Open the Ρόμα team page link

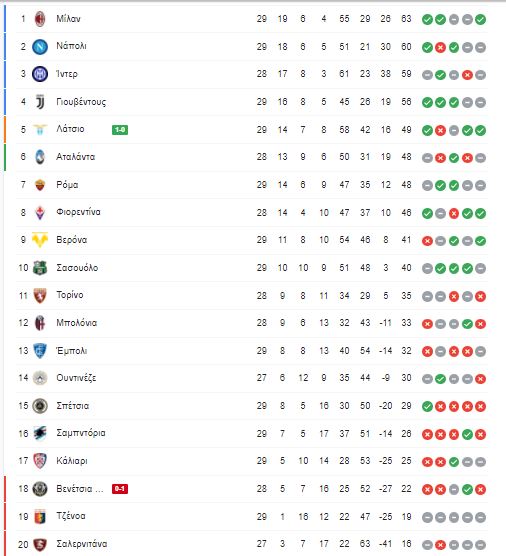point(67,185)
